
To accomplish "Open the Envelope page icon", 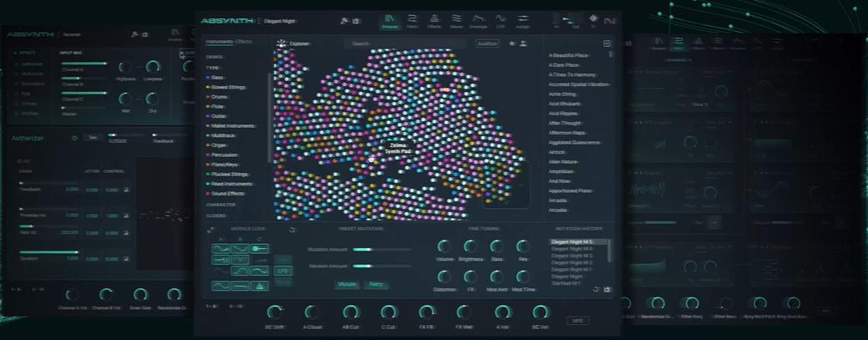I will (479, 20).
